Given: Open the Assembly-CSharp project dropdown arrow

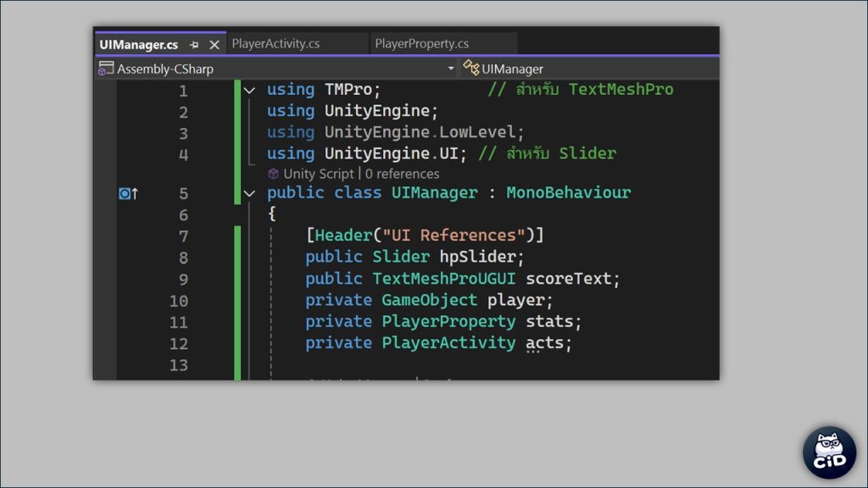Looking at the screenshot, I should tap(451, 69).
